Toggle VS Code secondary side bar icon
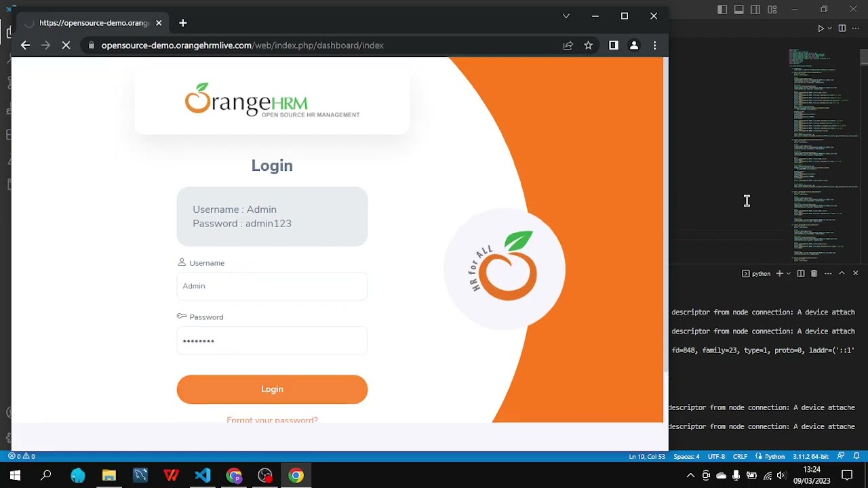Screen dimensions: 868x488 755,9
